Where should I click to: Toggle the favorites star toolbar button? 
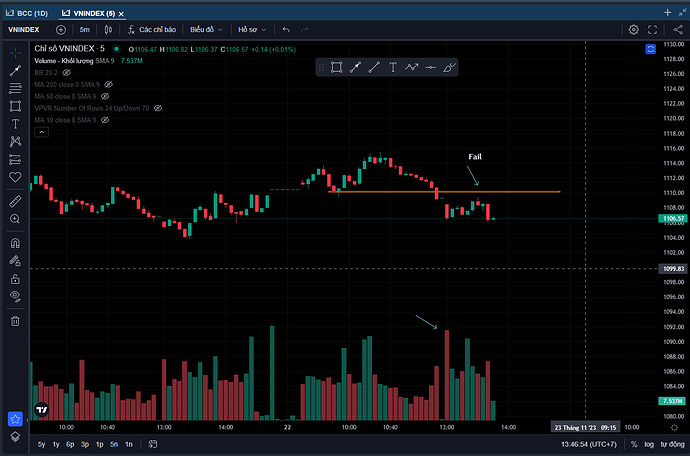coord(15,419)
